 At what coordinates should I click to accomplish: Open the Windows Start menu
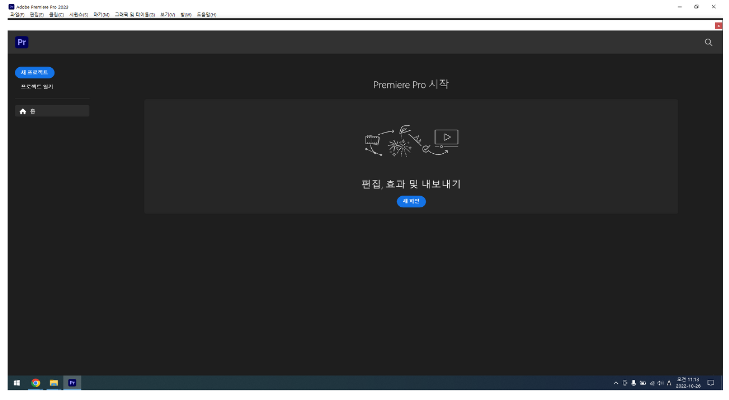coord(17,383)
